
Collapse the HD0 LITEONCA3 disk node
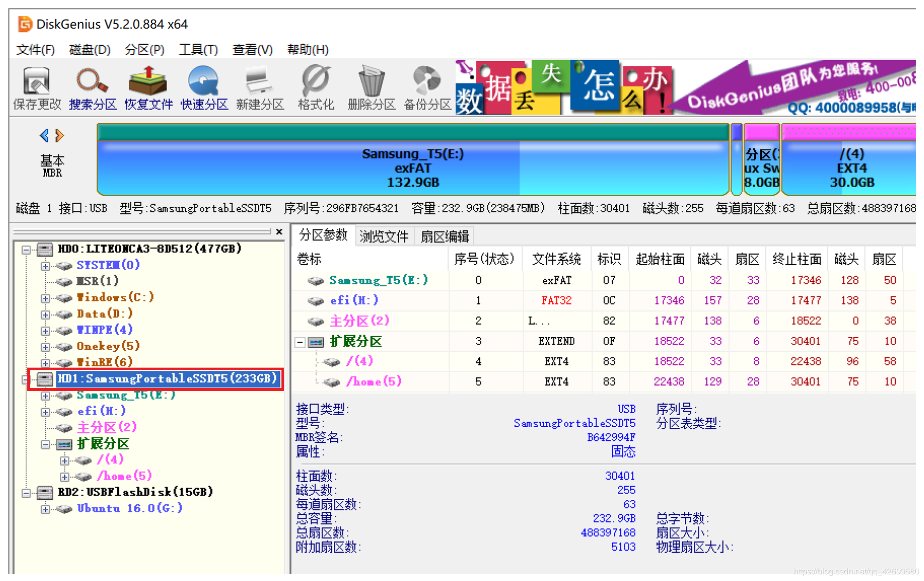pos(26,249)
